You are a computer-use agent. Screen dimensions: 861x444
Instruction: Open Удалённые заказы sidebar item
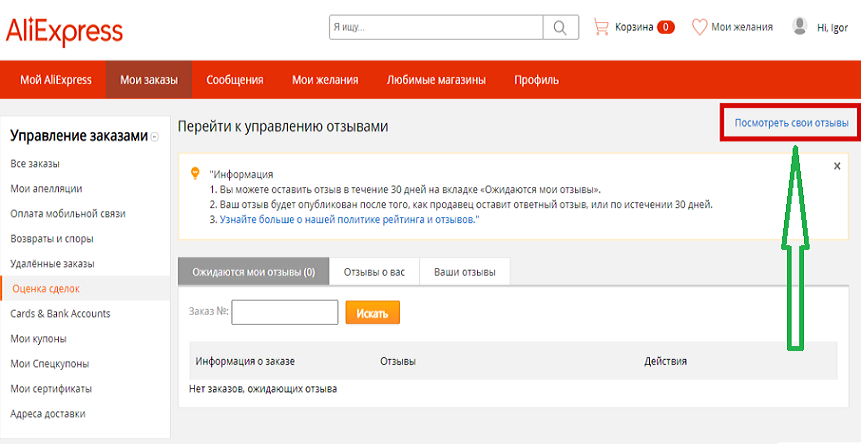pos(52,263)
